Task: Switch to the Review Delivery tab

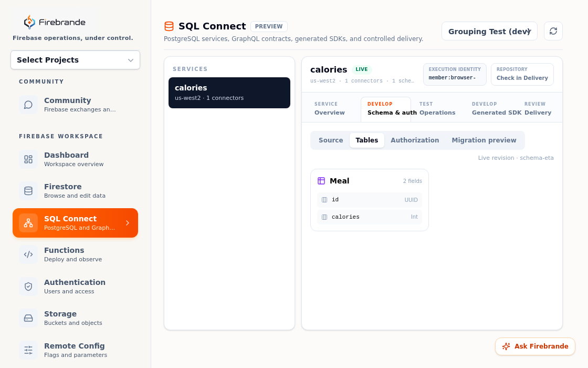Action: [x=538, y=108]
